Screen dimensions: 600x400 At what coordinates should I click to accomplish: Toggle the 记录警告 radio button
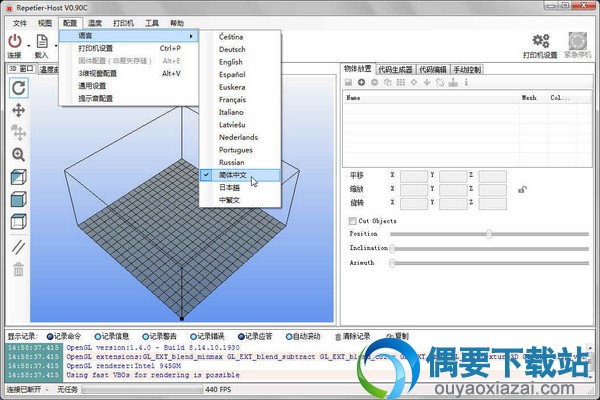point(145,337)
